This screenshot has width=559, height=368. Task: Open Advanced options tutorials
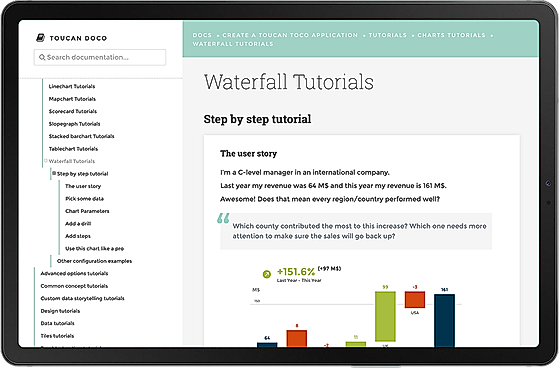pos(75,274)
